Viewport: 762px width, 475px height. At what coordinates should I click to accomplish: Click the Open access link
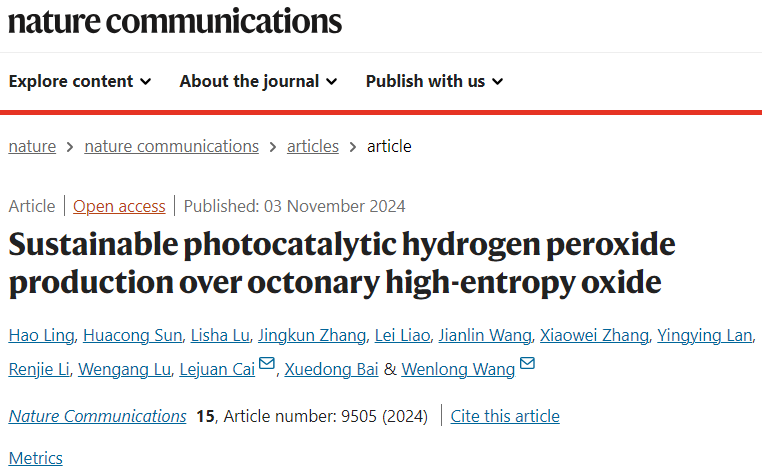pyautogui.click(x=119, y=206)
